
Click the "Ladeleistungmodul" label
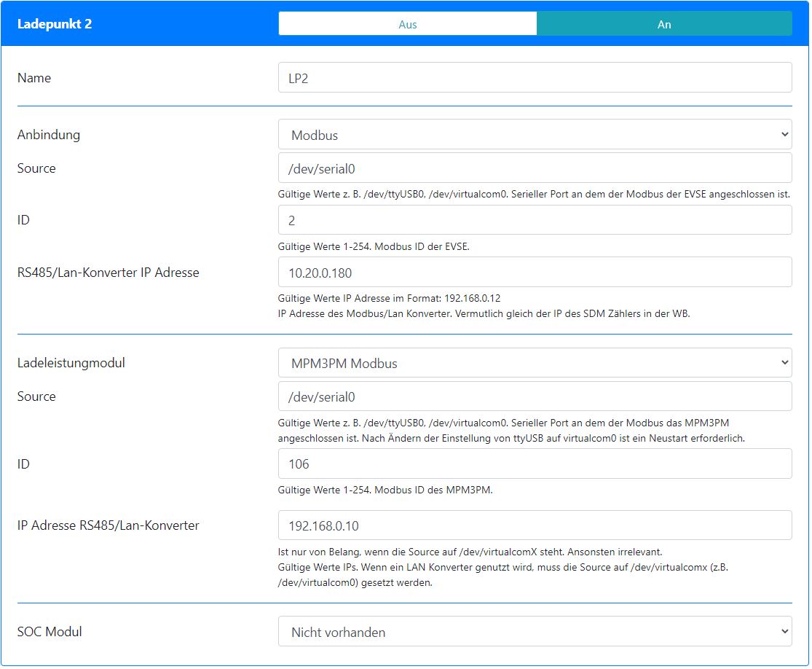71,363
